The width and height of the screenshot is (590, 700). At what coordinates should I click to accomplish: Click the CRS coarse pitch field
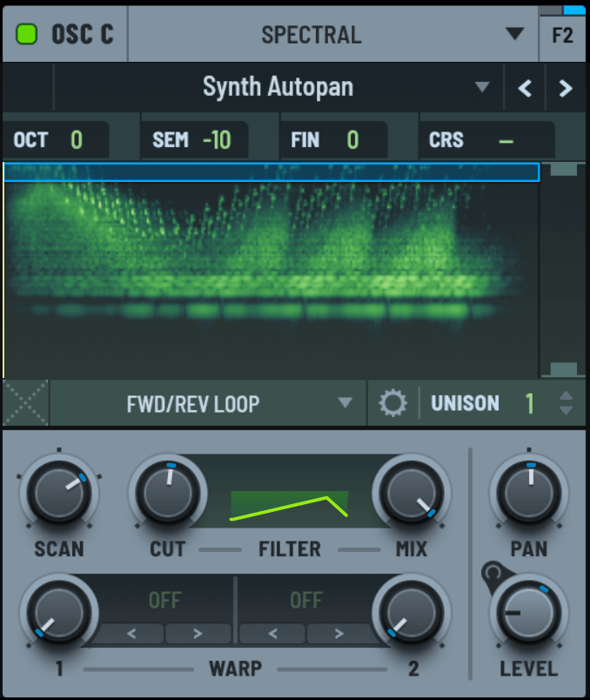[x=505, y=140]
